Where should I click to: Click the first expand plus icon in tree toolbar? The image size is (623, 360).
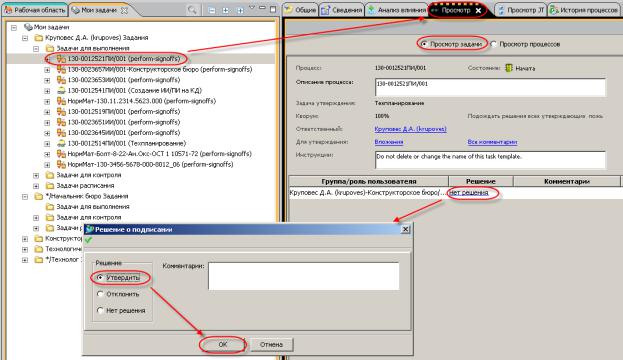226,11
